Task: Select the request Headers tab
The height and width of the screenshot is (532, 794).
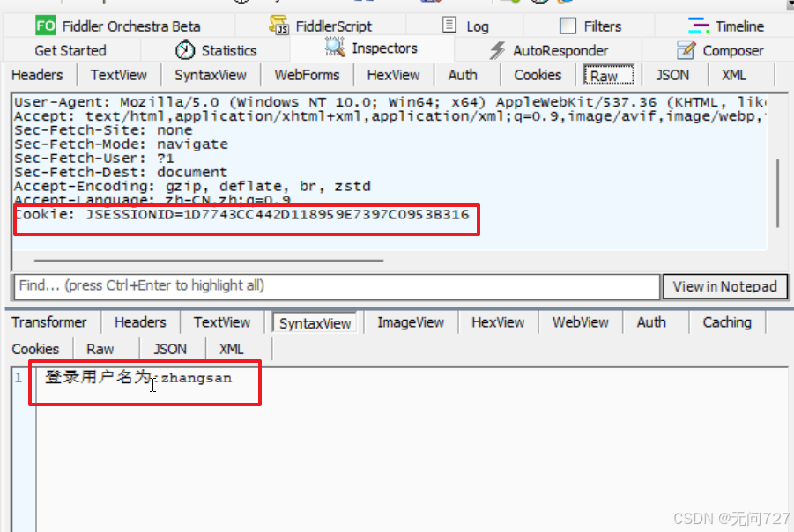Action: tap(38, 76)
